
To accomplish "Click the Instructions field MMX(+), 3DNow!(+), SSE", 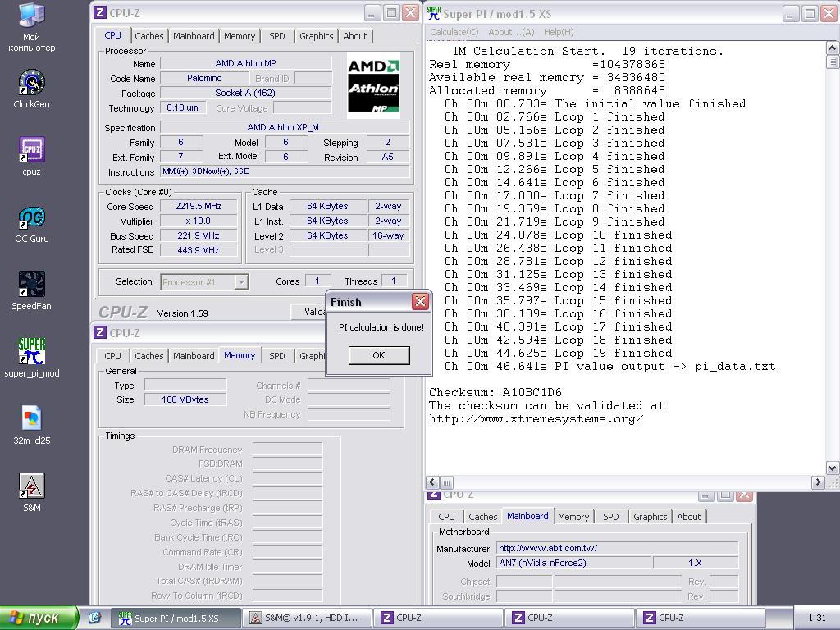I will pos(285,171).
